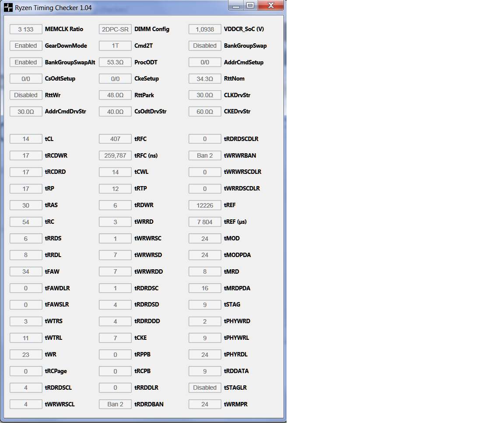
Task: Click the tCWL value field
Action: 115,172
